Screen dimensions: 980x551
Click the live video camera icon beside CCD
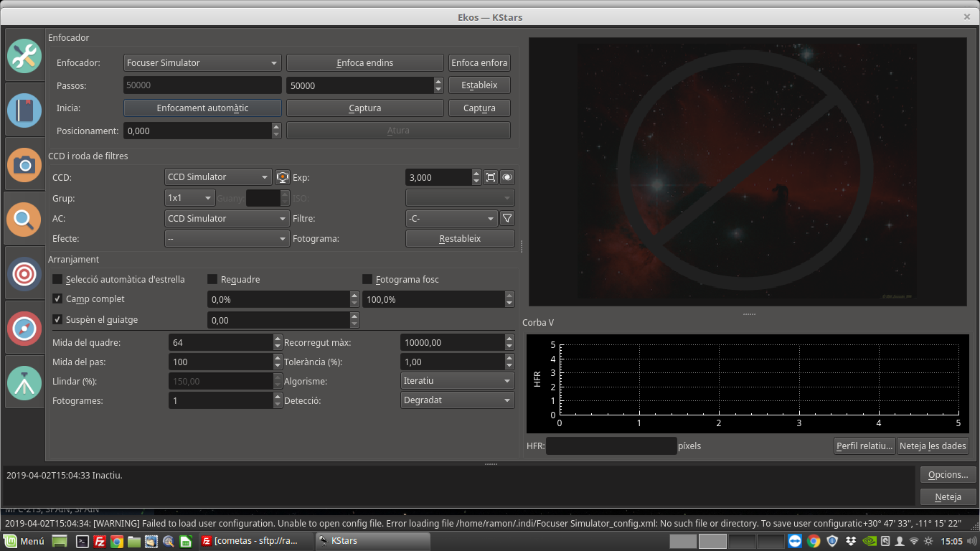point(282,177)
